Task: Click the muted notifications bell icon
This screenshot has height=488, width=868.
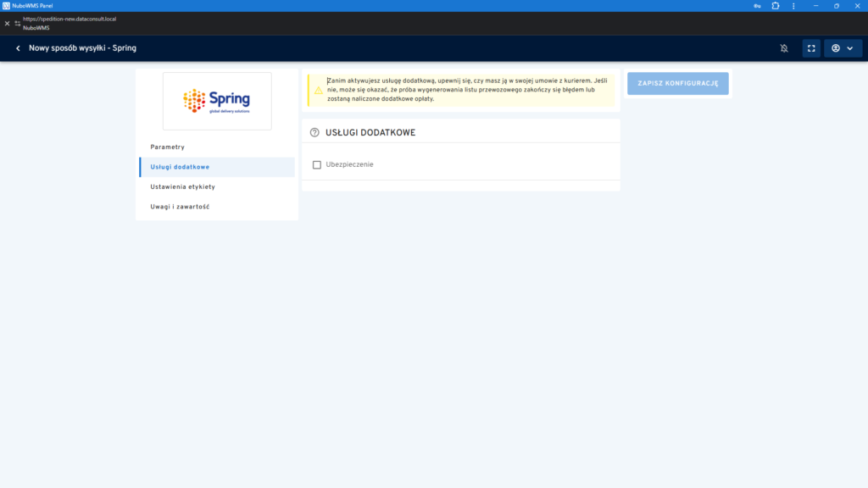Action: (x=784, y=48)
